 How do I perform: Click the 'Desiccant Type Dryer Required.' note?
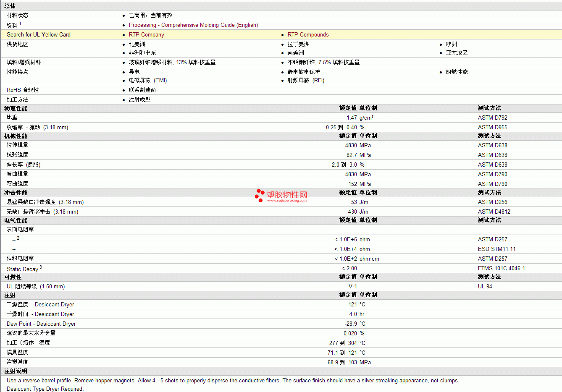tap(45, 389)
